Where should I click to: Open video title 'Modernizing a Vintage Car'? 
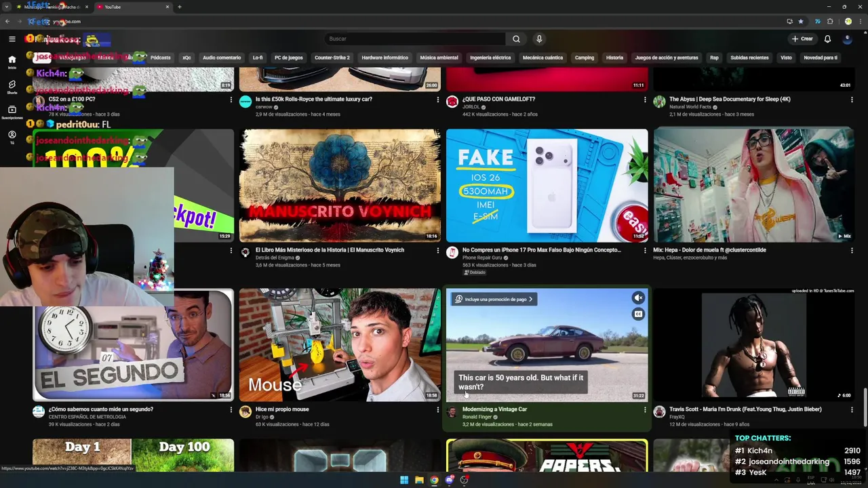[x=494, y=409]
